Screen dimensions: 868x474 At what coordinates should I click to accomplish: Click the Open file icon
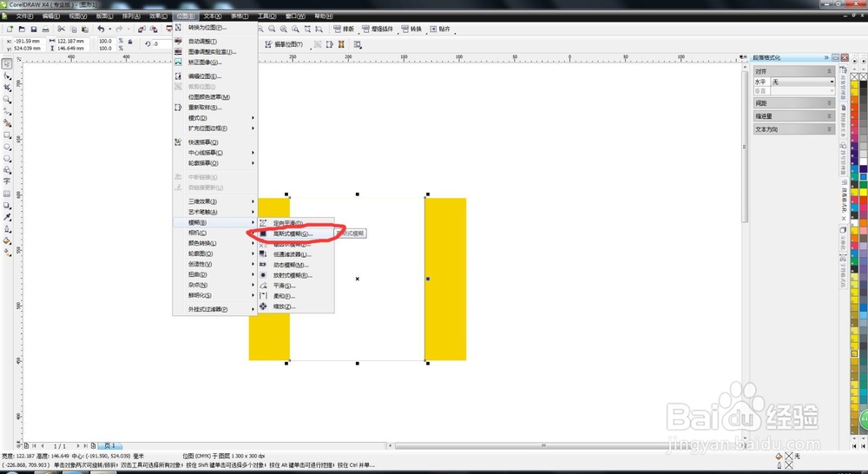(23, 29)
